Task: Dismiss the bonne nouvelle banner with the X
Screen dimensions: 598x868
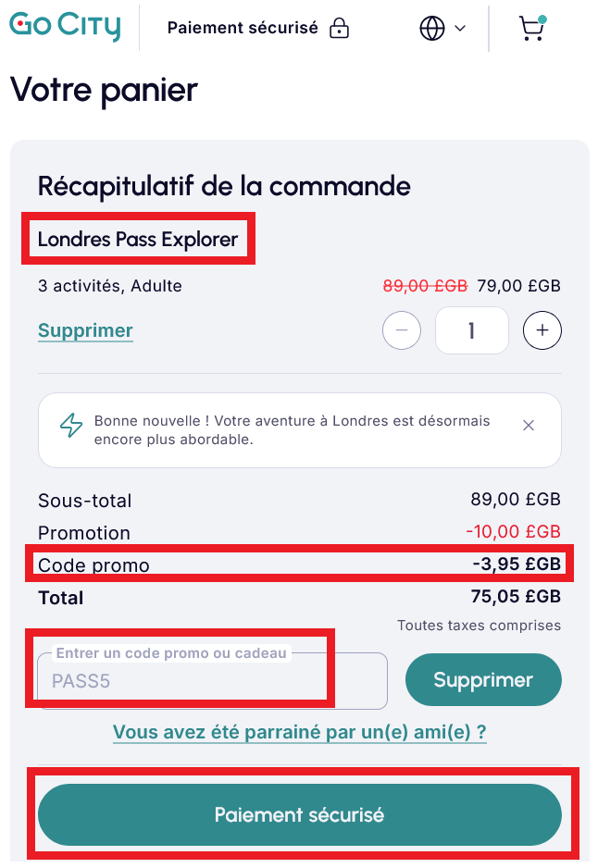Action: [x=529, y=425]
